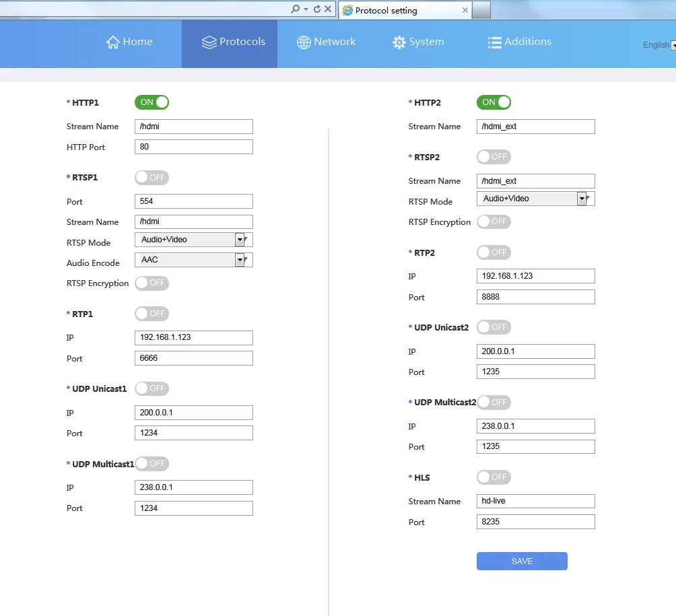Enable the RTSP1 toggle
The height and width of the screenshot is (616, 676).
coord(151,177)
